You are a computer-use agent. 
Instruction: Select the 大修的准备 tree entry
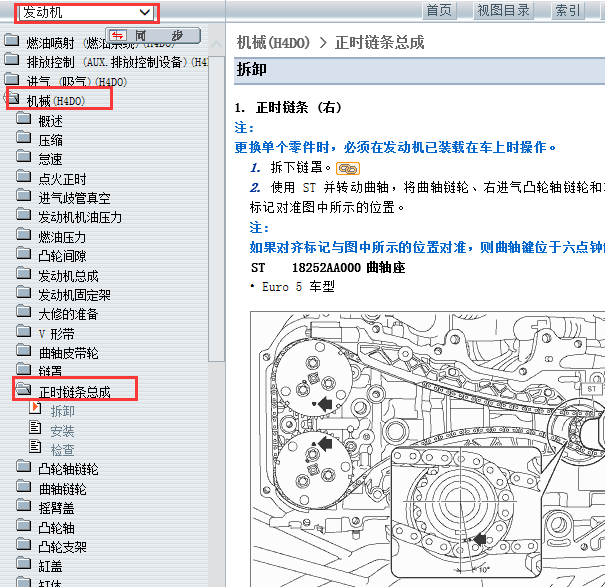[68, 315]
